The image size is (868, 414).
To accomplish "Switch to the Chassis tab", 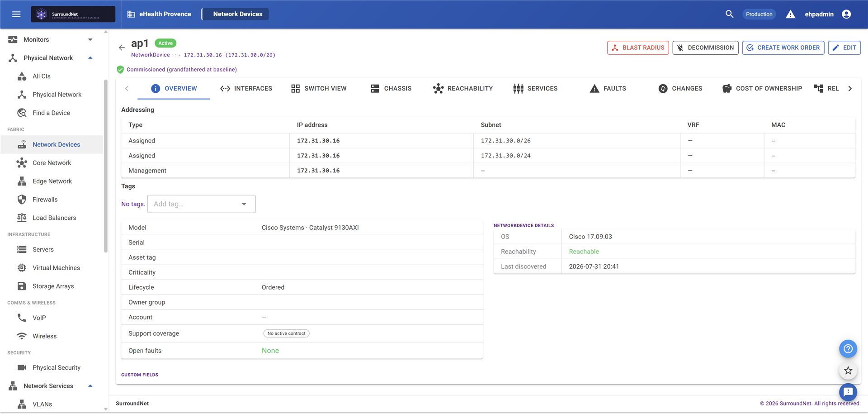I will [391, 89].
